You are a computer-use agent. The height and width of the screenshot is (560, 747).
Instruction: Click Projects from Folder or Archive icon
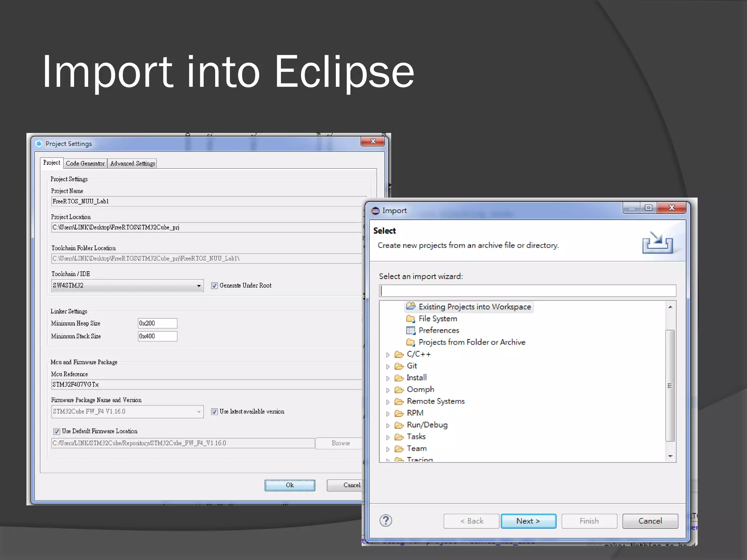(x=411, y=342)
